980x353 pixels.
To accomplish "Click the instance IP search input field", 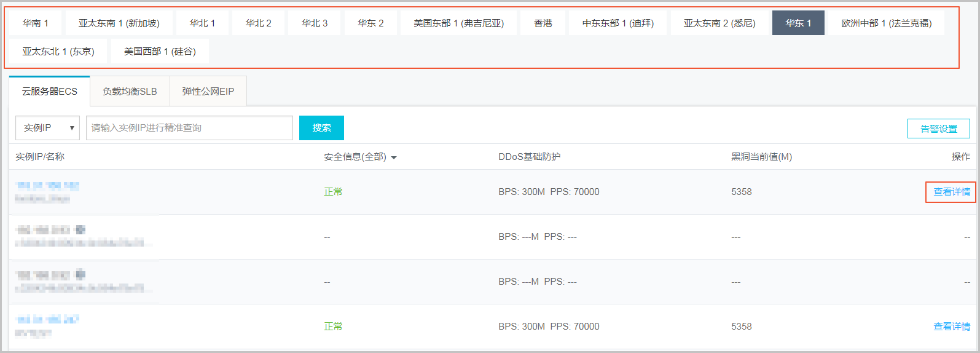I will [x=189, y=128].
